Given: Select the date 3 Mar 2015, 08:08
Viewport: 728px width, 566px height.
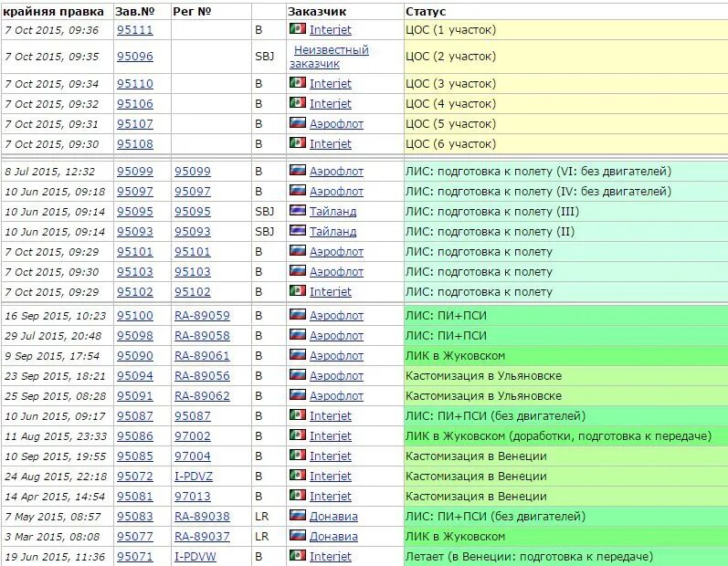Looking at the screenshot, I should tap(52, 537).
